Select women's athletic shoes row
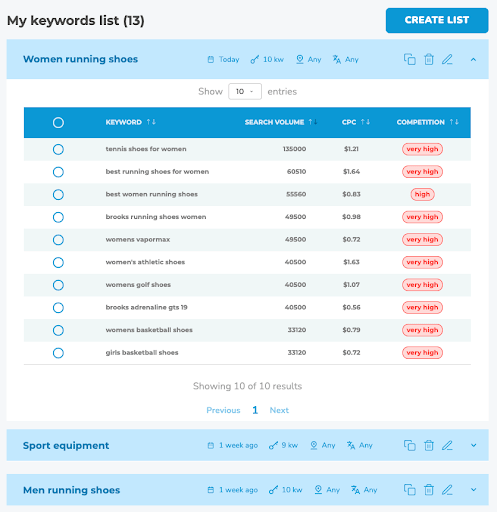Screen dimensions: 497x512 coord(58,262)
